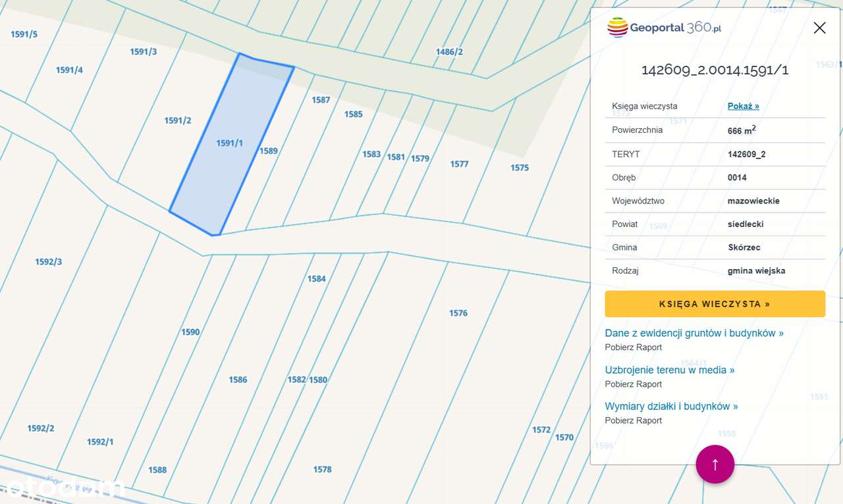Image resolution: width=843 pixels, height=504 pixels.
Task: Click parcel label 1578 on map
Action: click(322, 469)
